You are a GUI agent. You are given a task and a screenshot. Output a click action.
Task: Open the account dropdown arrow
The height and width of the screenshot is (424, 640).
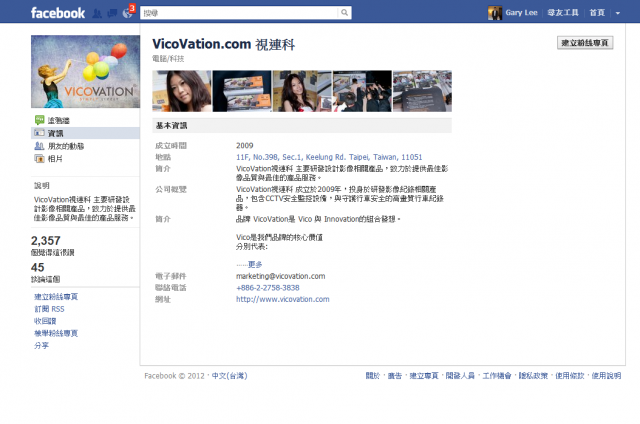pos(618,13)
